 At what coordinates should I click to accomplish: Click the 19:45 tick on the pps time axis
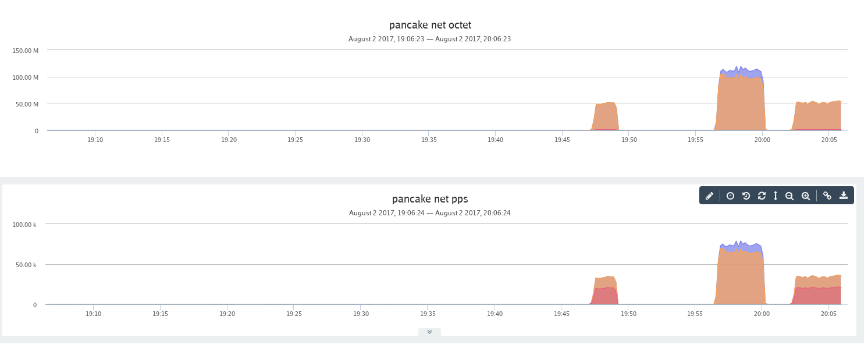(561, 314)
